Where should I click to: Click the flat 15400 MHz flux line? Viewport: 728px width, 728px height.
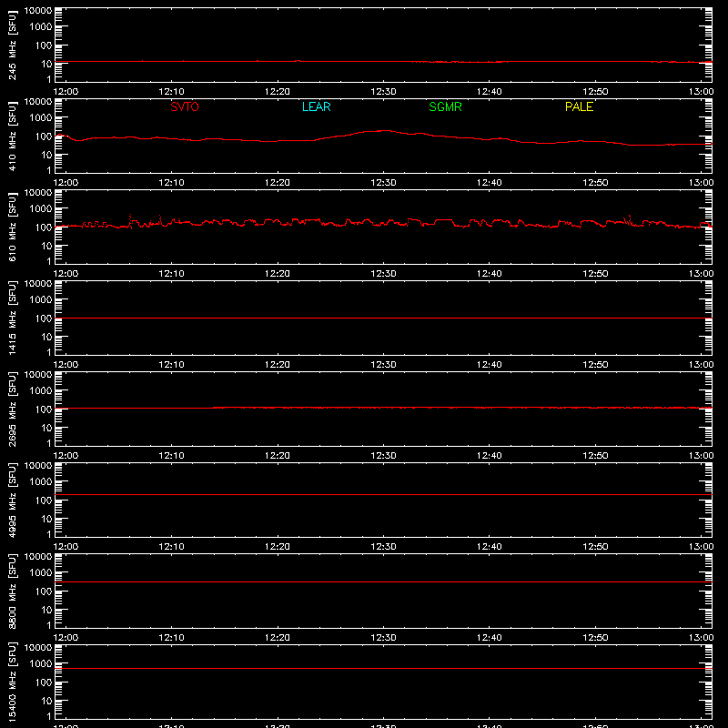pyautogui.click(x=383, y=669)
